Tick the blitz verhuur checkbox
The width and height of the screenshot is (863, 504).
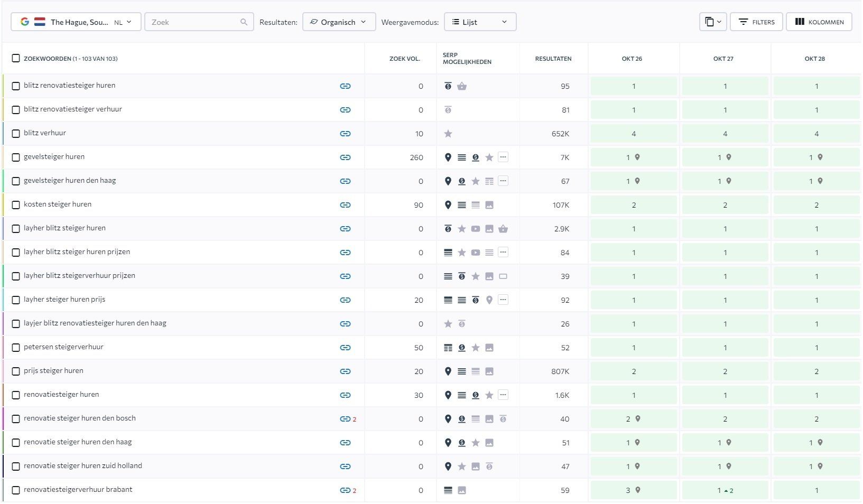pyautogui.click(x=16, y=134)
